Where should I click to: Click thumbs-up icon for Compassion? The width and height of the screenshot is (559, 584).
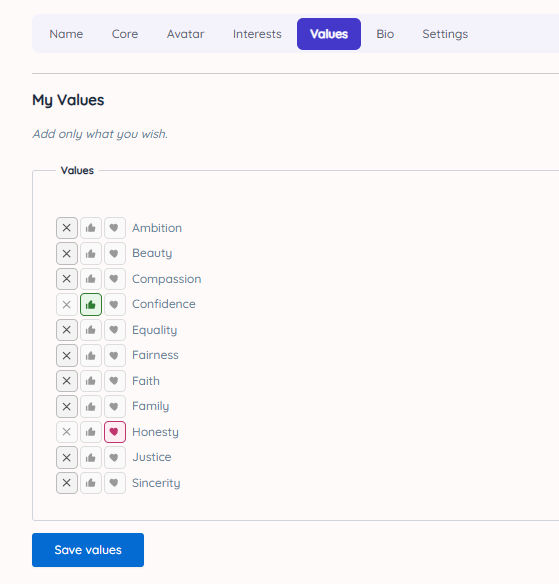coord(90,279)
